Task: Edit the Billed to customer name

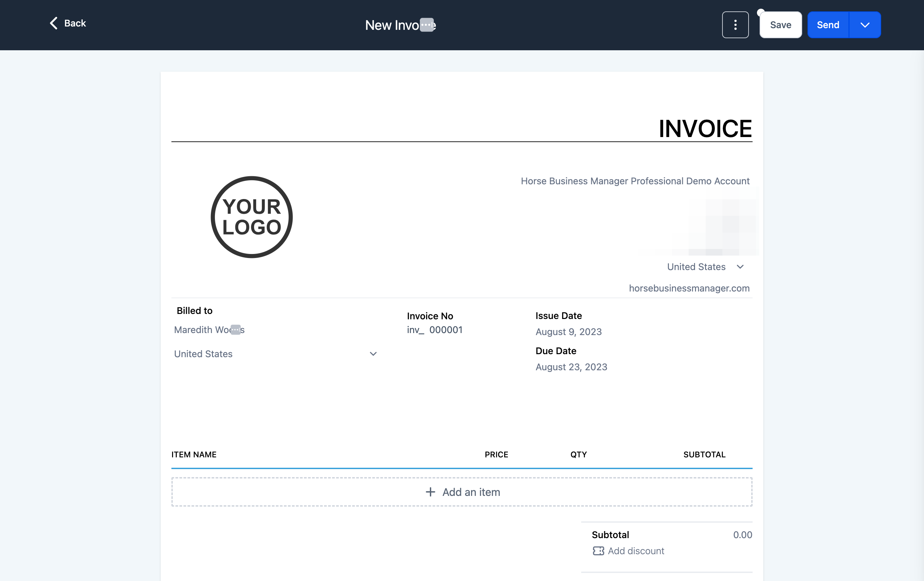Action: pos(209,330)
